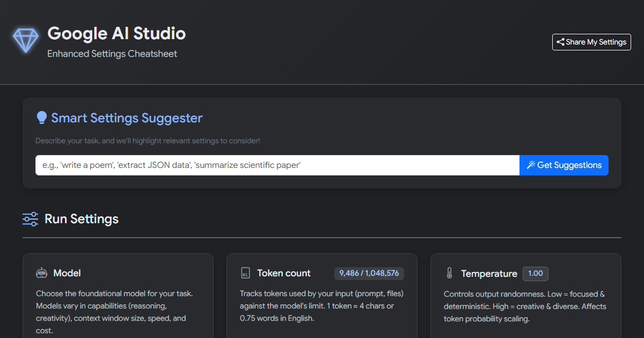This screenshot has width=644, height=338.
Task: Click the Smart Settings Suggester heading
Action: point(127,118)
